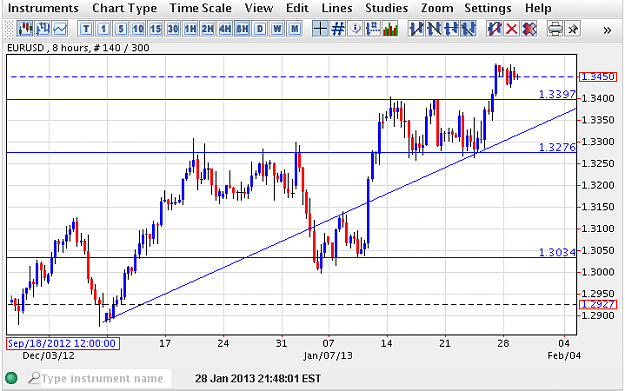Click the edit line icon

494,29
